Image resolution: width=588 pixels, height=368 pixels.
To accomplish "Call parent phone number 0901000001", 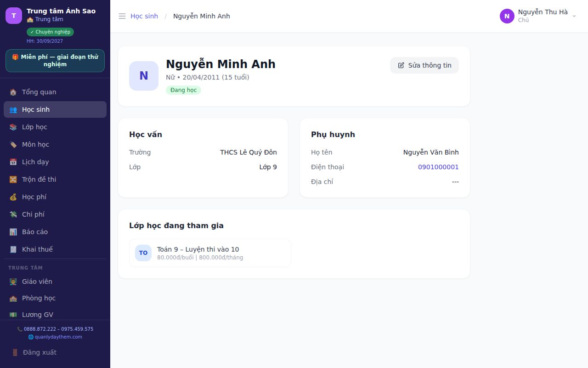I will (438, 167).
